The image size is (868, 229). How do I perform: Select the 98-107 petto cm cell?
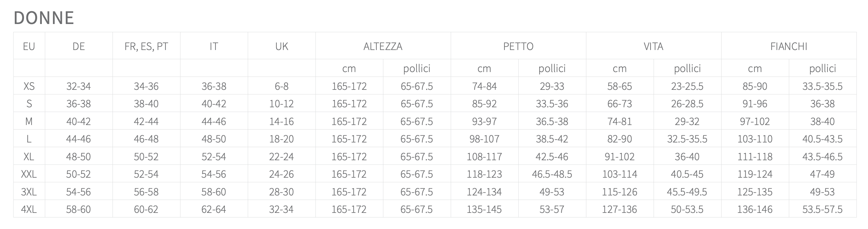click(484, 139)
